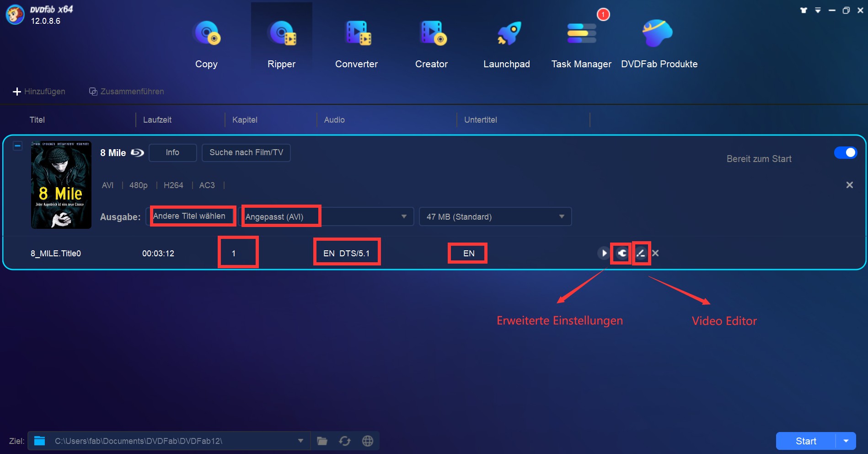868x454 pixels.
Task: Open the Angepasst (AVI) profile dropdown
Action: coord(326,216)
